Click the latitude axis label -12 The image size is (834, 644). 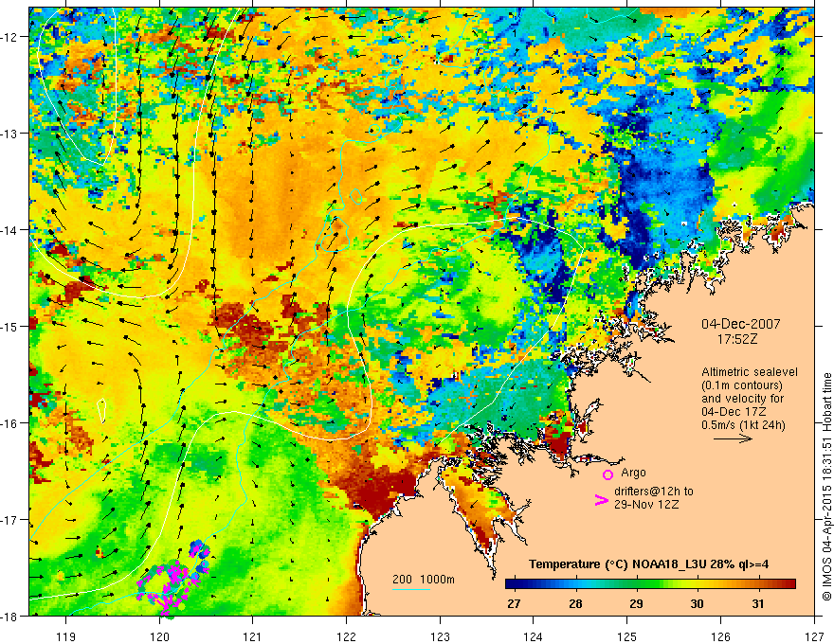(9, 37)
